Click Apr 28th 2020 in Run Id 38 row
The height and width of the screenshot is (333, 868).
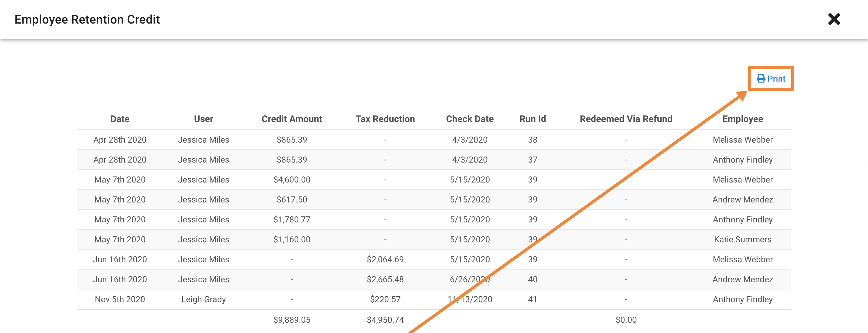click(120, 140)
